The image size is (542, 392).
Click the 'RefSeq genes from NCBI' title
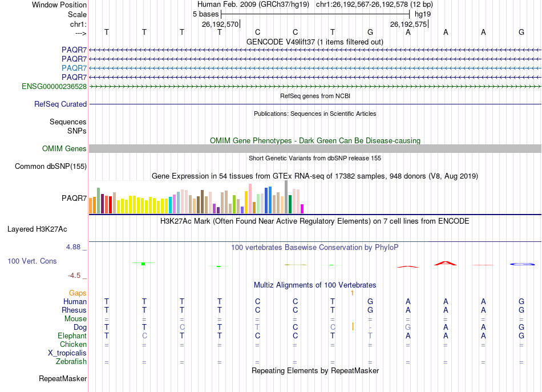(315, 96)
